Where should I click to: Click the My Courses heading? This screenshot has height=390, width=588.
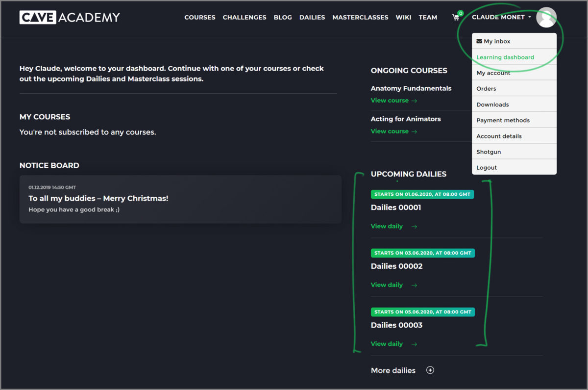coord(45,117)
